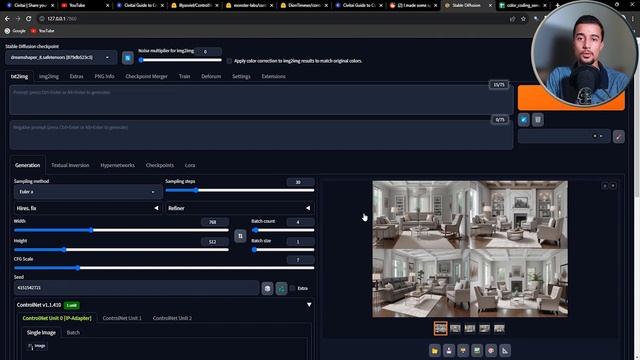640x360 pixels.
Task: Expand the Refiner section
Action: click(240, 208)
